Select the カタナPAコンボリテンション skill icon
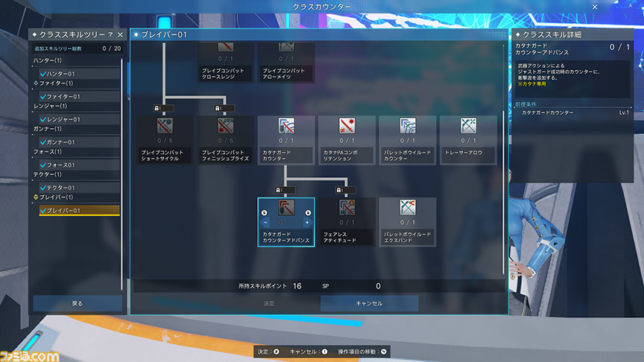Viewport: 644px width, 362px height. pyautogui.click(x=347, y=126)
